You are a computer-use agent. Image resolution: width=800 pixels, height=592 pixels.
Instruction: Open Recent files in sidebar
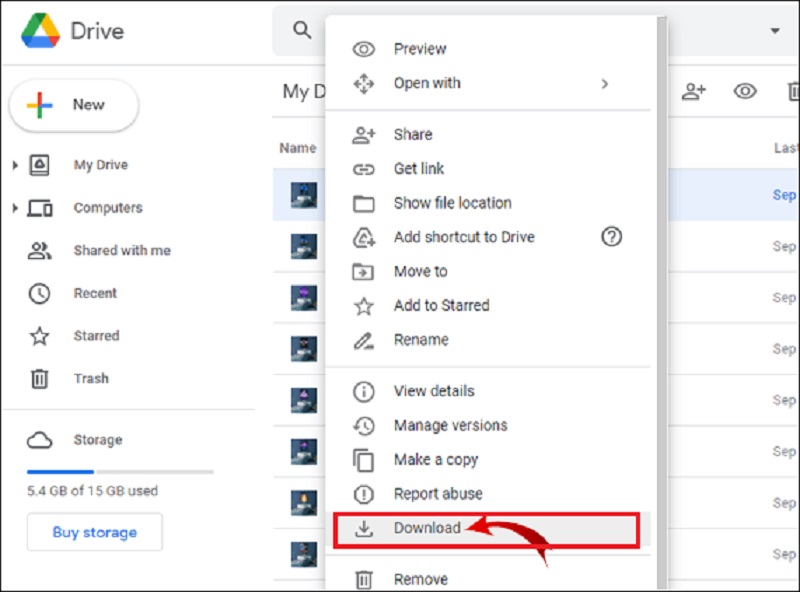[x=95, y=293]
